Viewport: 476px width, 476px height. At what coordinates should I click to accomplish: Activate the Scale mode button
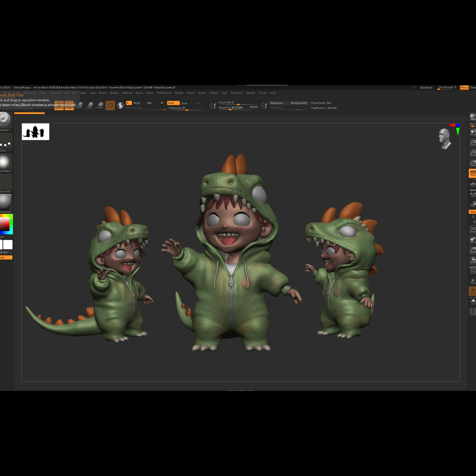pyautogui.click(x=90, y=106)
